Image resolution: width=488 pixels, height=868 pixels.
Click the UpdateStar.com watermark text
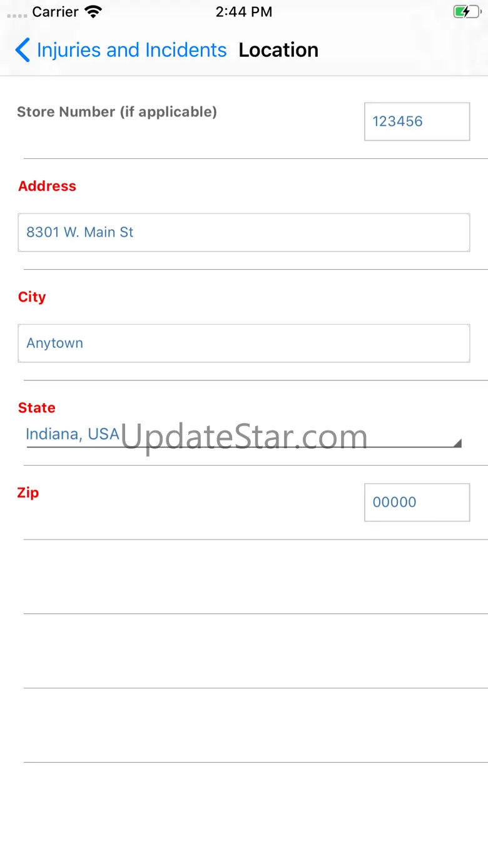coord(244,437)
